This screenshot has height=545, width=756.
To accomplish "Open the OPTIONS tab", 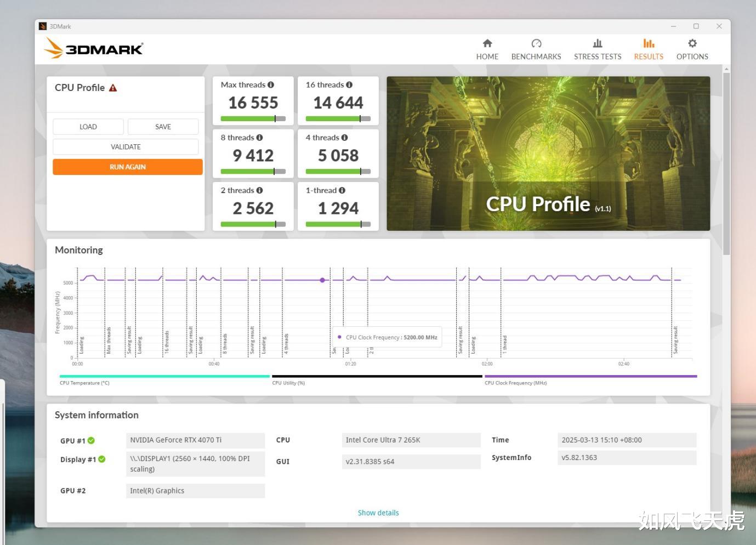I will (692, 49).
